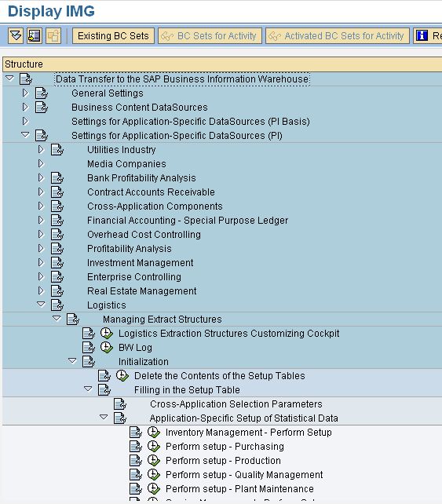Select 'Data Transfer to the SAP Business Information Warehouse' text
Viewport: 442px width, 504px height.
tap(182, 79)
